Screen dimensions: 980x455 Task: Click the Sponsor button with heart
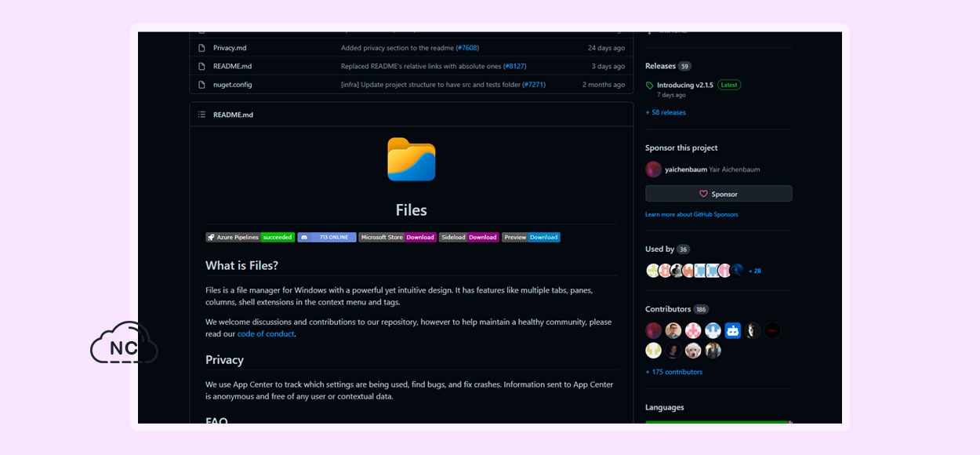click(x=718, y=194)
